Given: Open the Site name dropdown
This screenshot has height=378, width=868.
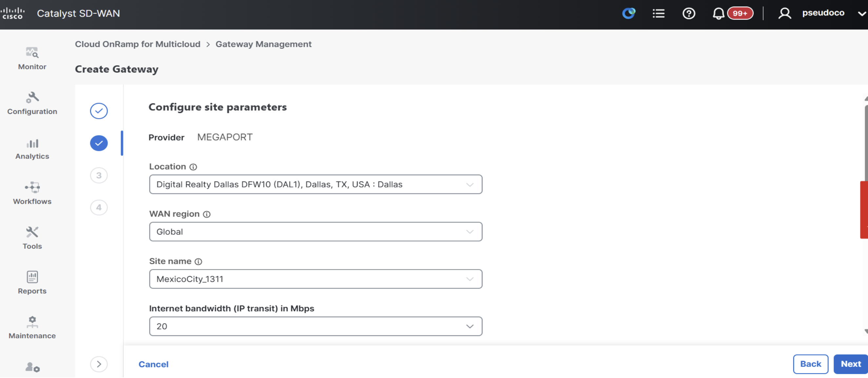Looking at the screenshot, I should point(316,279).
